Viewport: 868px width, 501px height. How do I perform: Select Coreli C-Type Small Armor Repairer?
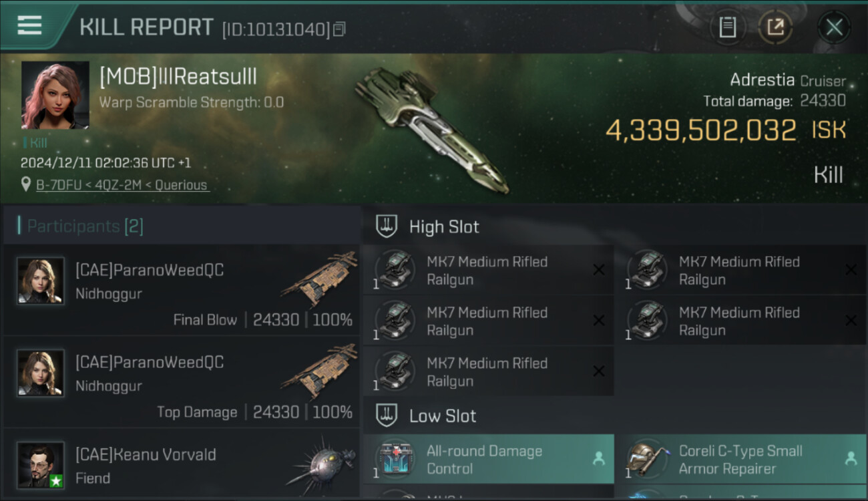[x=740, y=460]
